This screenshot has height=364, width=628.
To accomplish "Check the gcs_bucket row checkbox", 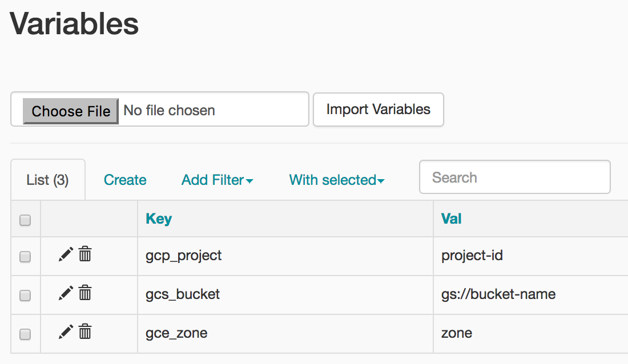I will [x=25, y=295].
